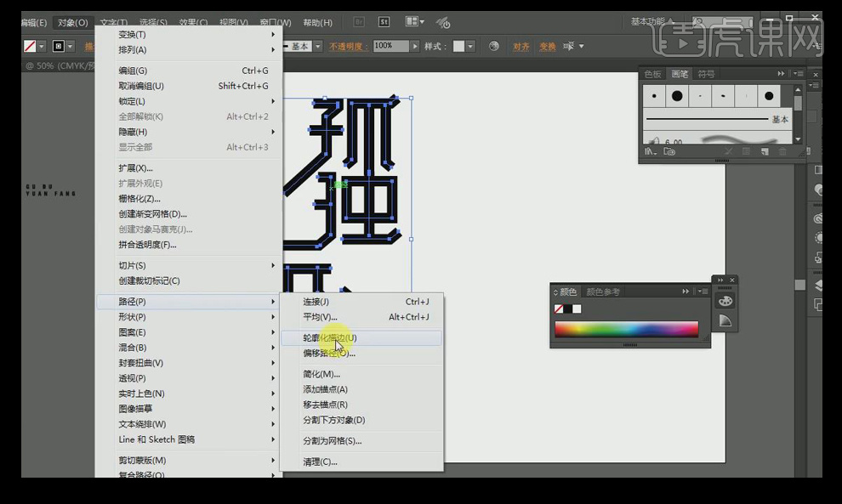Screen dimensions: 842x504
Task: Choose 轮廓化描边(U) outline stroke
Action: [361, 337]
